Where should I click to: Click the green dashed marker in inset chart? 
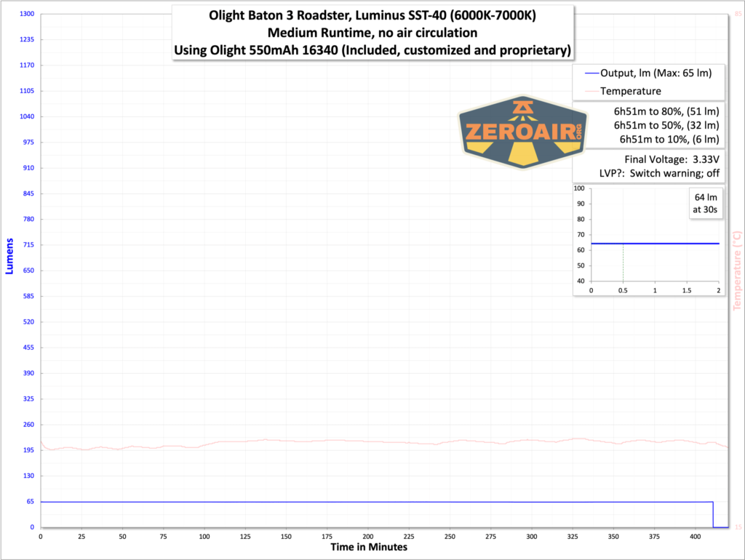tap(624, 262)
